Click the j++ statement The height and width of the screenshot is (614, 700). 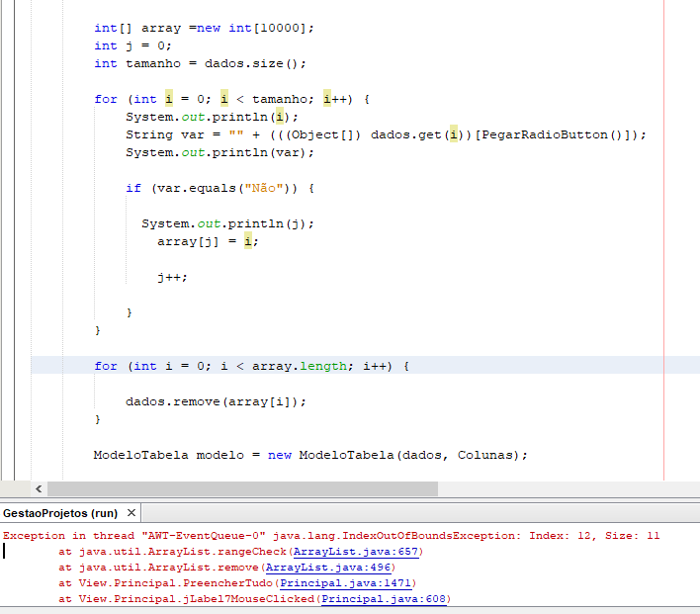coord(172,277)
